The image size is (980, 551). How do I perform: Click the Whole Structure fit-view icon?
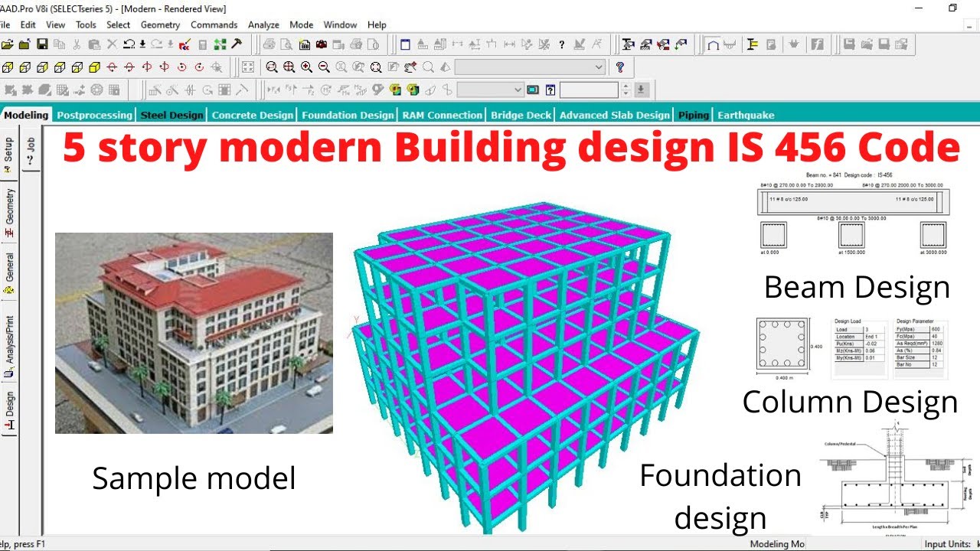click(376, 67)
